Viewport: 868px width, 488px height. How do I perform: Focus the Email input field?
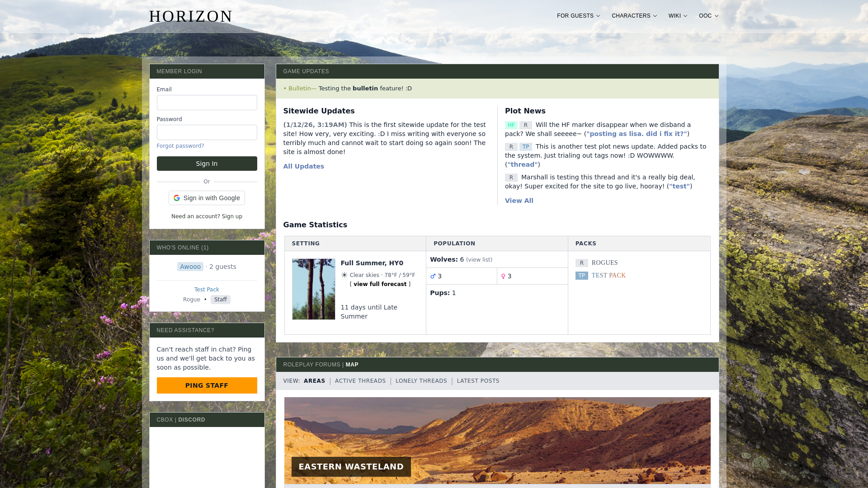pyautogui.click(x=207, y=103)
